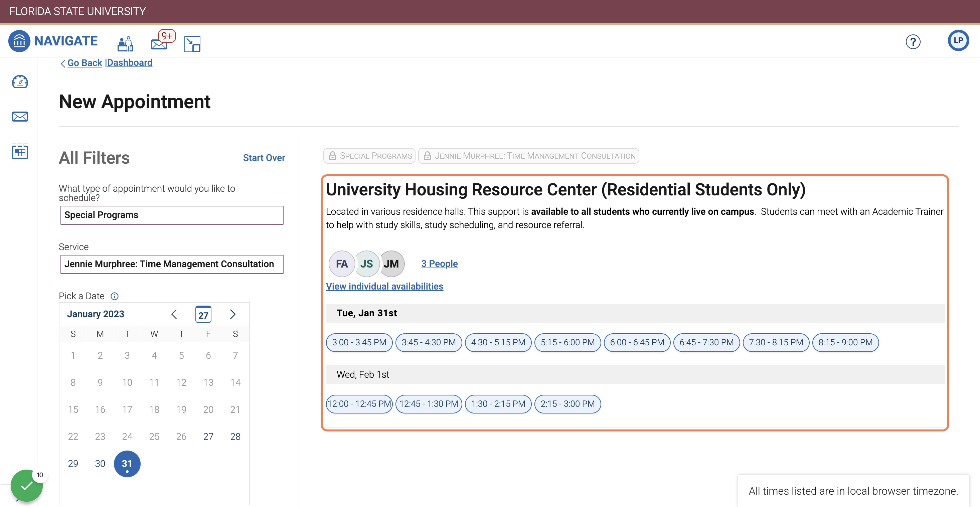Image resolution: width=980 pixels, height=507 pixels.
Task: Open the Service dropdown showing Jennie Murphree
Action: 172,264
